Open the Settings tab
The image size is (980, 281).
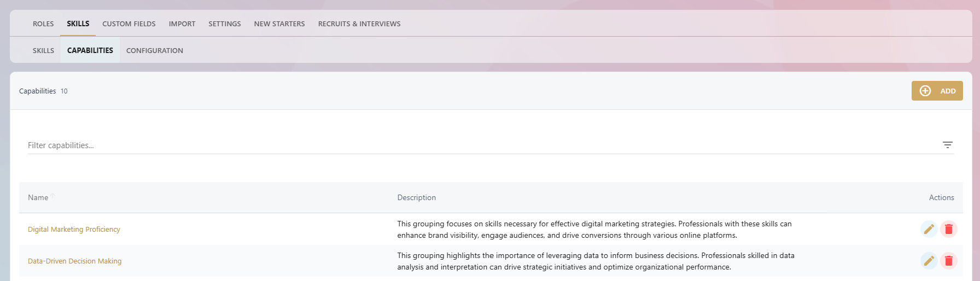225,24
